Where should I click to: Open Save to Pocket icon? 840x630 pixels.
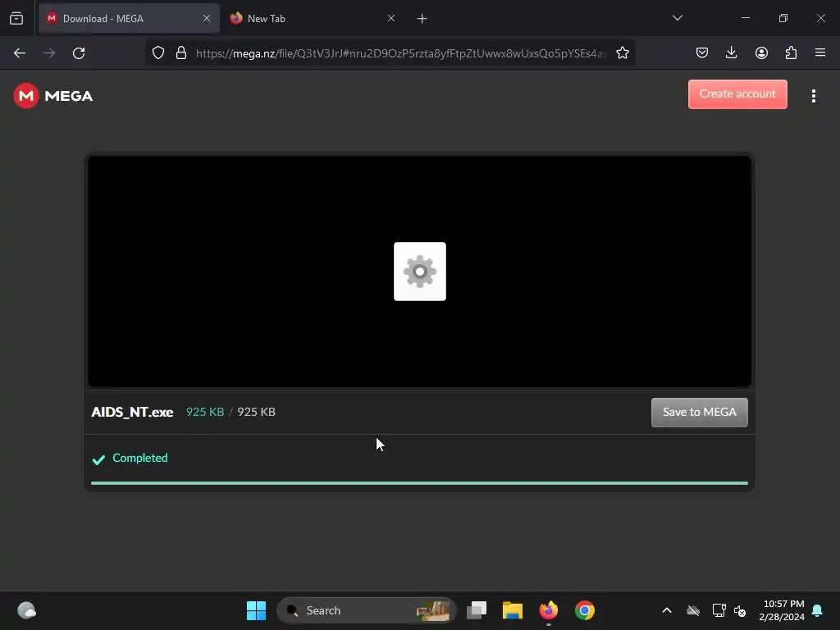(702, 52)
